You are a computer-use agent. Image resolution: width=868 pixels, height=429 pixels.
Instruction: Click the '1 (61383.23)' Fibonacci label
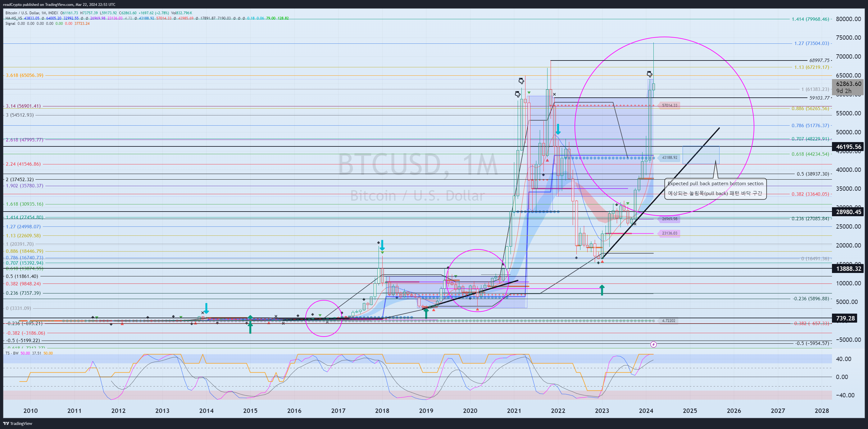click(815, 89)
